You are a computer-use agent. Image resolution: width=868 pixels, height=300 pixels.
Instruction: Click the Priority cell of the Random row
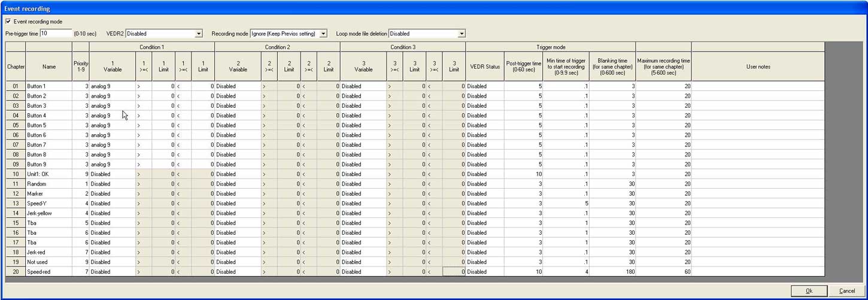point(81,184)
